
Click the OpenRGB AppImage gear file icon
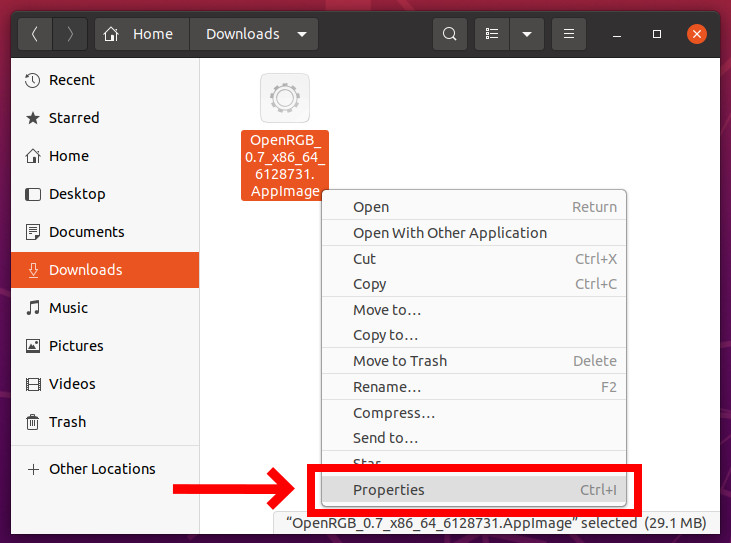[x=285, y=98]
